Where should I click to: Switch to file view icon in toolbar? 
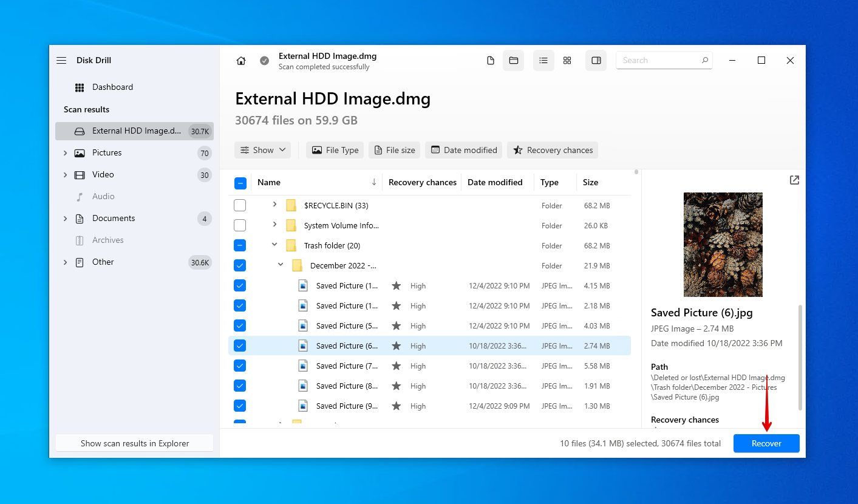click(491, 61)
